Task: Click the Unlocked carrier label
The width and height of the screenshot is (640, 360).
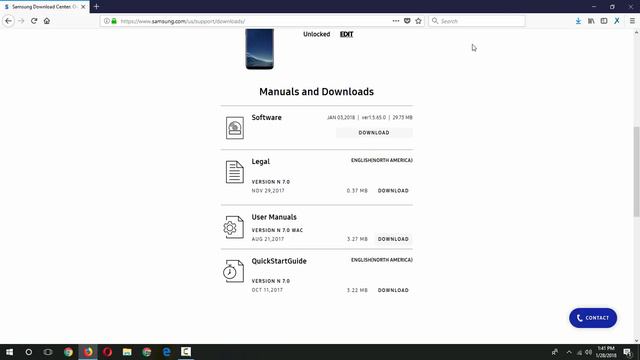Action: [x=316, y=34]
